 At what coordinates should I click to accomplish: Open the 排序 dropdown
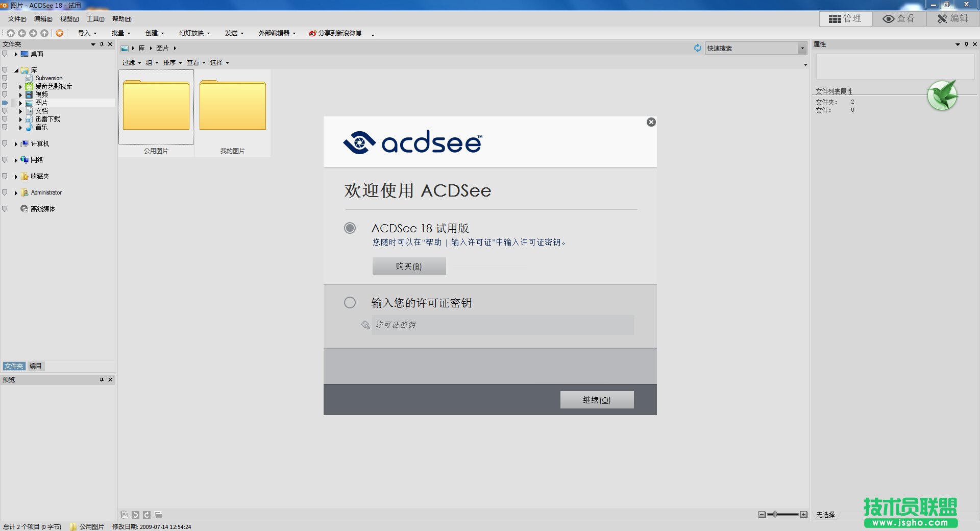click(x=173, y=63)
